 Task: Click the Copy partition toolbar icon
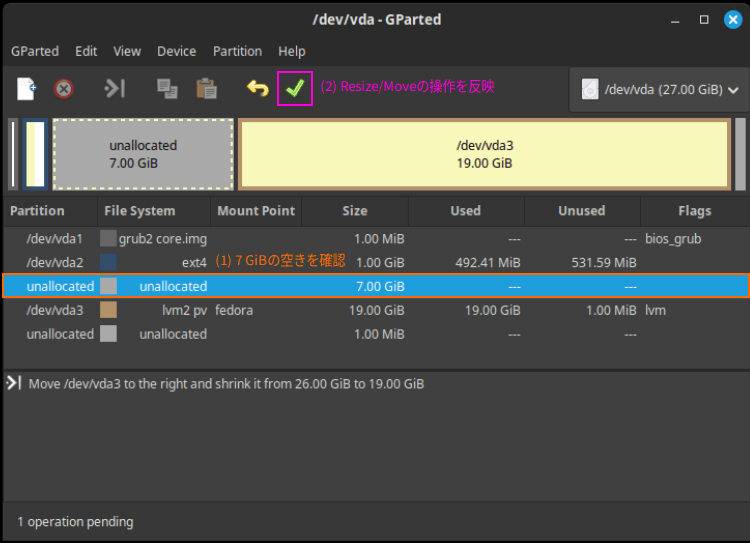point(167,89)
